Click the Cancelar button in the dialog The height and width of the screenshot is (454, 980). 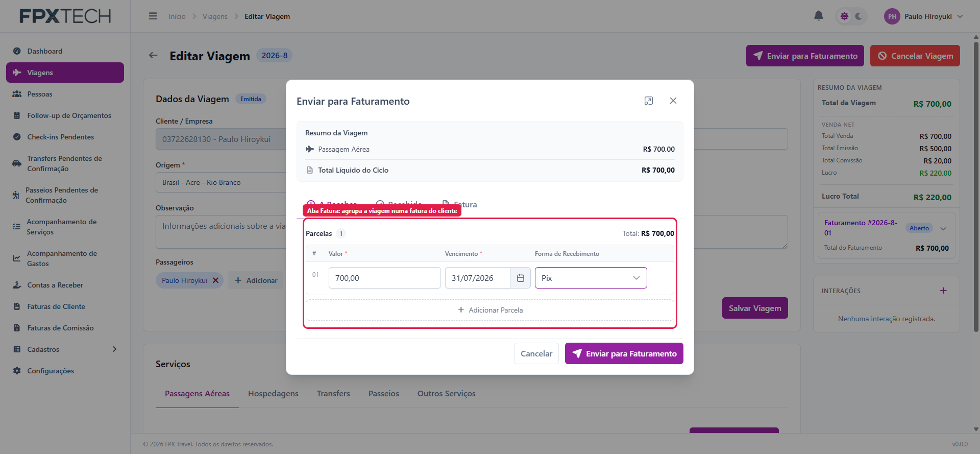536,353
